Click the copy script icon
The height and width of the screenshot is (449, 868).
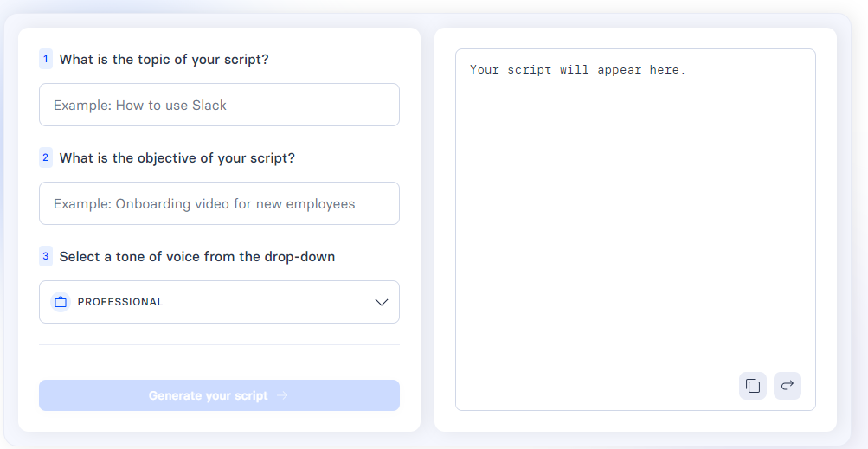(752, 386)
